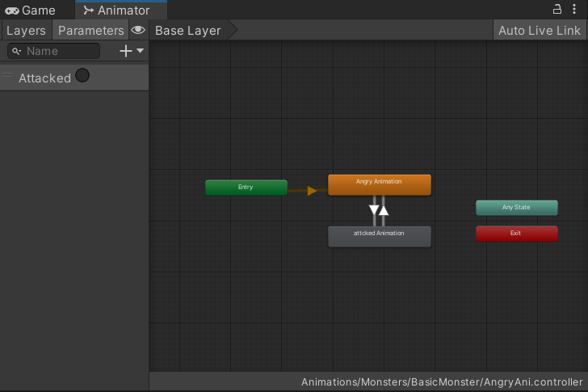Select the Entry state node
The image size is (588, 392).
coord(246,188)
